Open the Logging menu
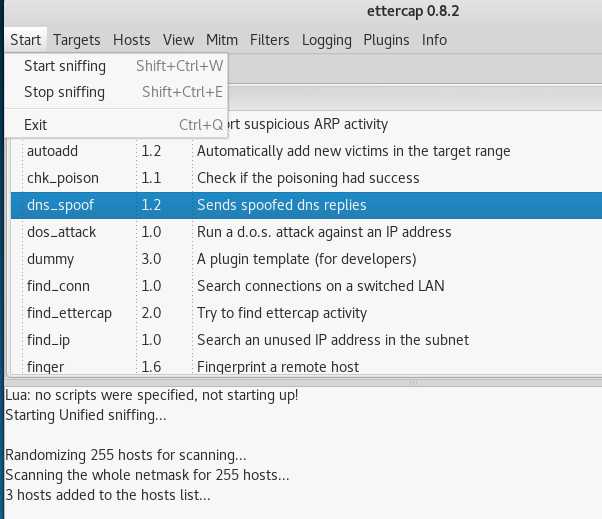 327,40
